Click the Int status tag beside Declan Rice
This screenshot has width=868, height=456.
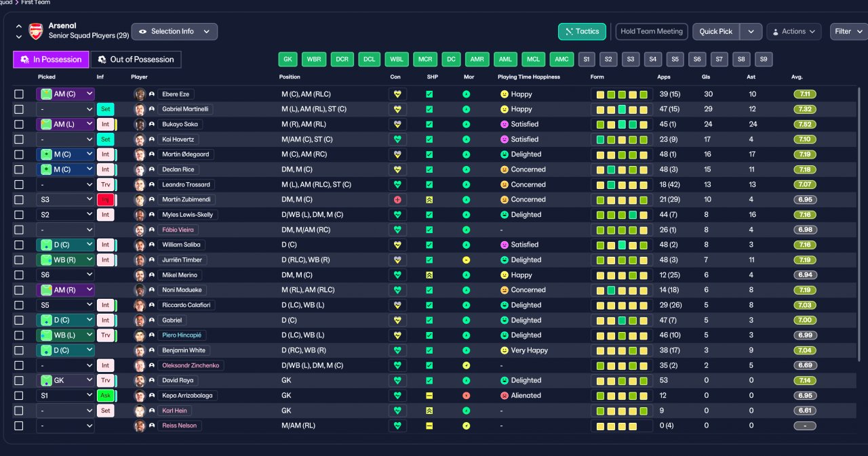click(106, 169)
